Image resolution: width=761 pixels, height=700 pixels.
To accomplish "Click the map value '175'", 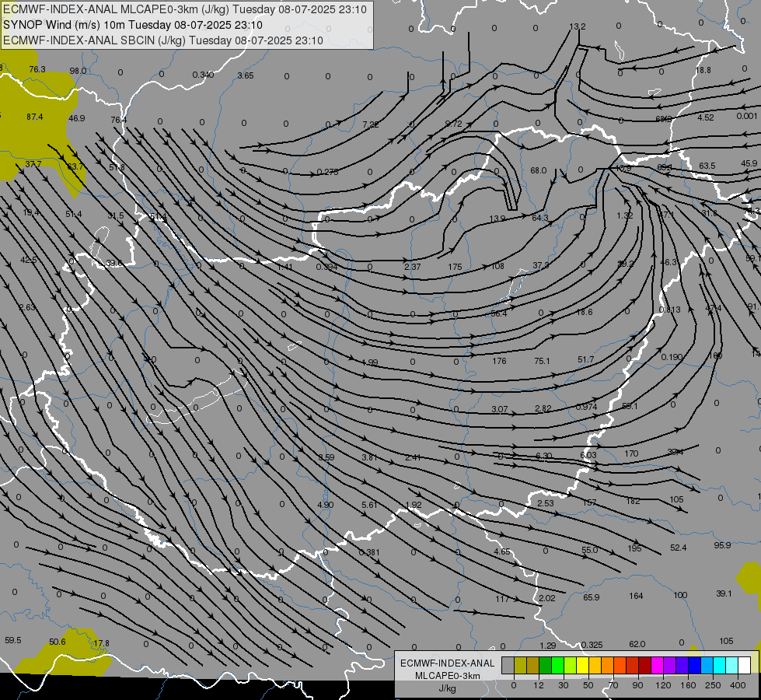I will point(455,268).
